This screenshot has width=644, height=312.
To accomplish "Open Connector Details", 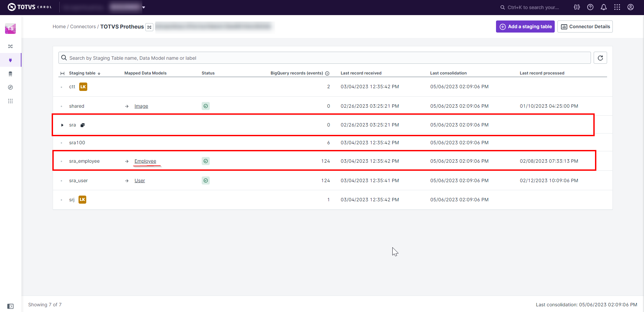I will [x=585, y=27].
